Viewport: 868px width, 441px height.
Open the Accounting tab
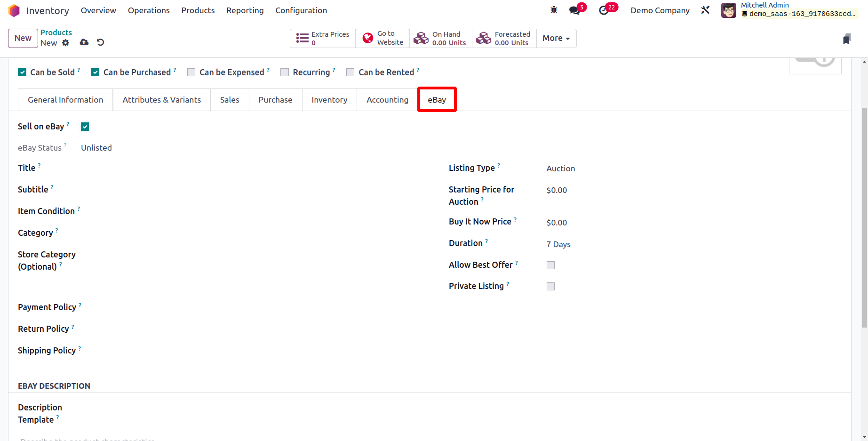[x=387, y=100]
